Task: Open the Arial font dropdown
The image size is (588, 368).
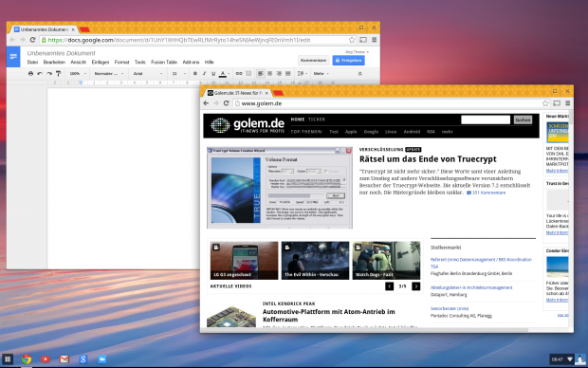Action: (x=148, y=74)
